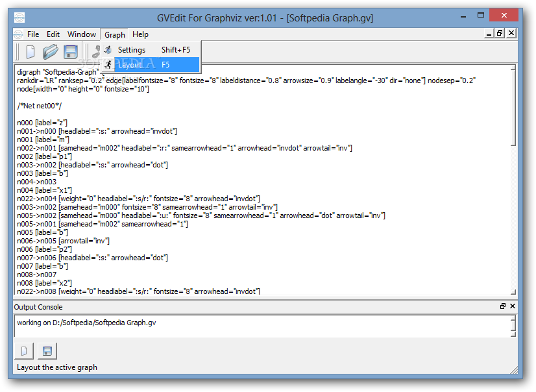
Task: Open the Help menu
Action: click(x=140, y=34)
